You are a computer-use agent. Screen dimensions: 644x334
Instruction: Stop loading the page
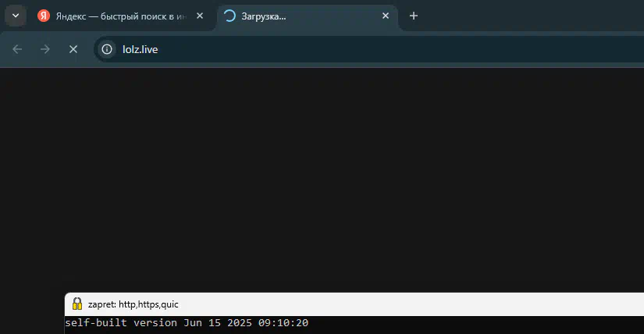tap(73, 49)
